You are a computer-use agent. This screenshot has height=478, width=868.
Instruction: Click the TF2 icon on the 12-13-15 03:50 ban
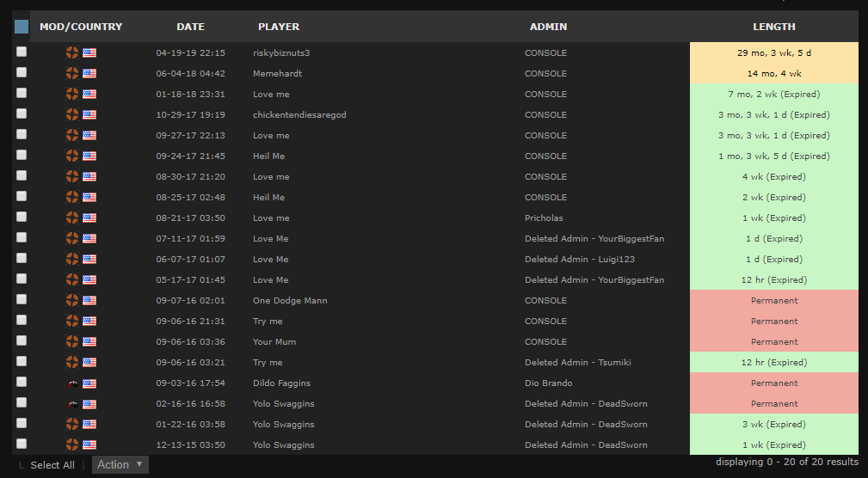[72, 444]
